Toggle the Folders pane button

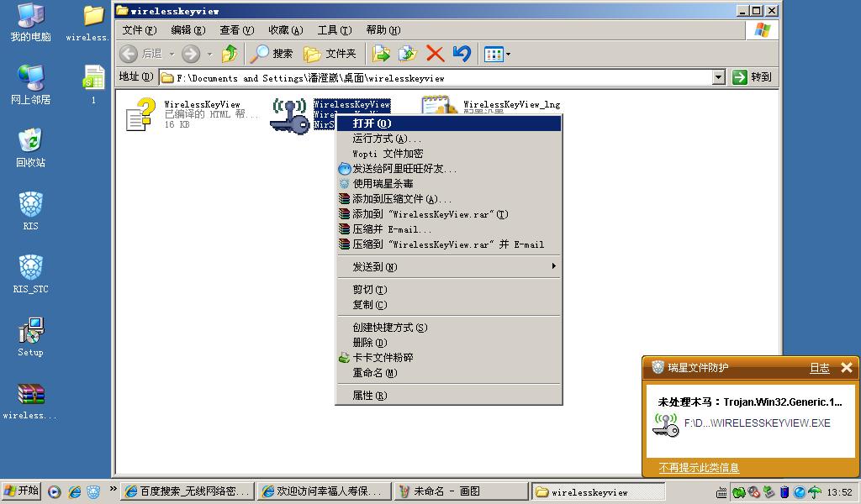[330, 54]
